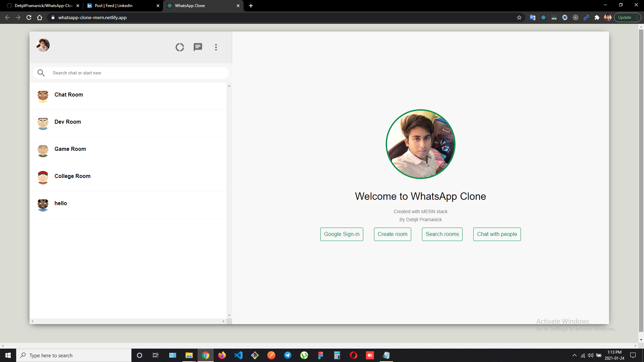
Task: Click Chat with people button
Action: pos(497,234)
